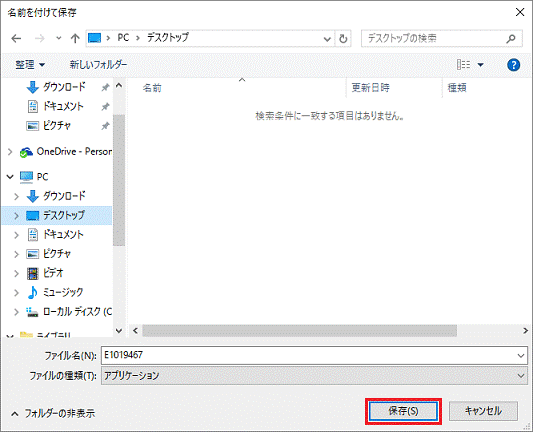The image size is (533, 432).
Task: Expand ドキュメント under PC
Action: [16, 235]
